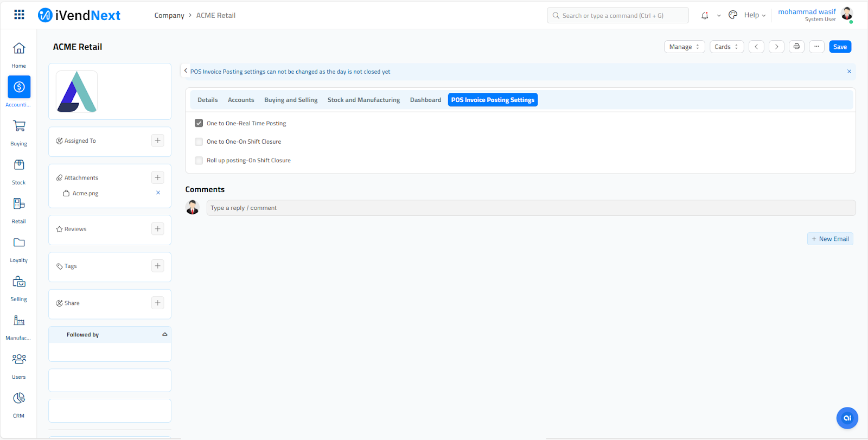
Task: Add a share with plus
Action: coord(158,303)
